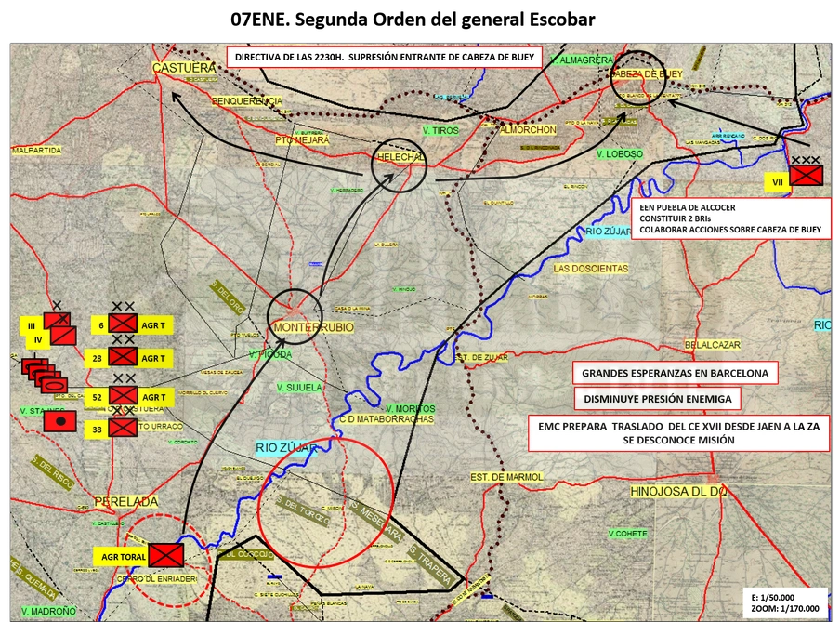Select the IV brigade unit symbol
Image resolution: width=840 pixels, height=622 pixels.
(63, 337)
